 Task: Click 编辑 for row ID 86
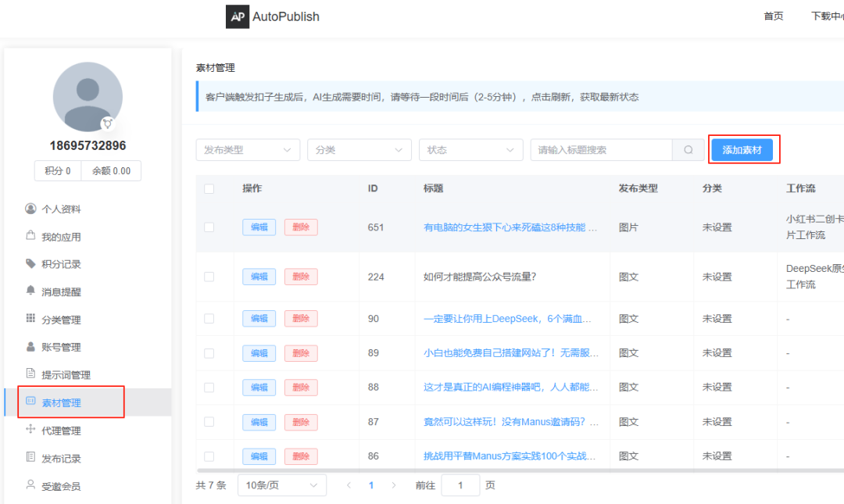(259, 456)
